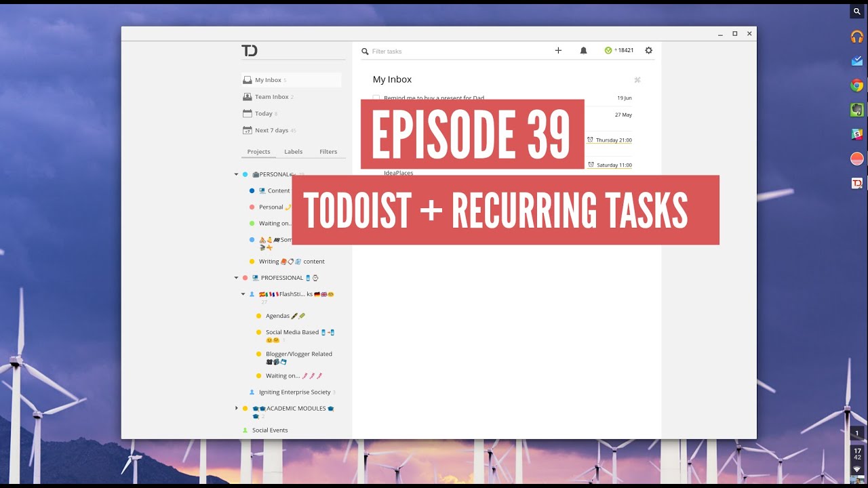Expand the ACADEMIC MODULES project group
The width and height of the screenshot is (868, 488).
pos(236,408)
